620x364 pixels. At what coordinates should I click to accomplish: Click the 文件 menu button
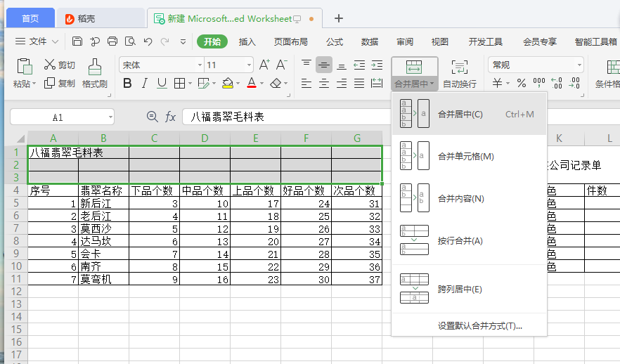click(x=37, y=41)
